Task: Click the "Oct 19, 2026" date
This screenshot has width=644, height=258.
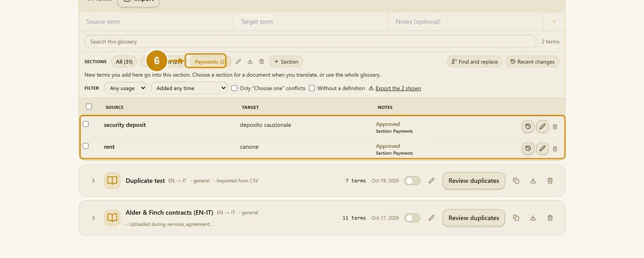Action: (385, 181)
